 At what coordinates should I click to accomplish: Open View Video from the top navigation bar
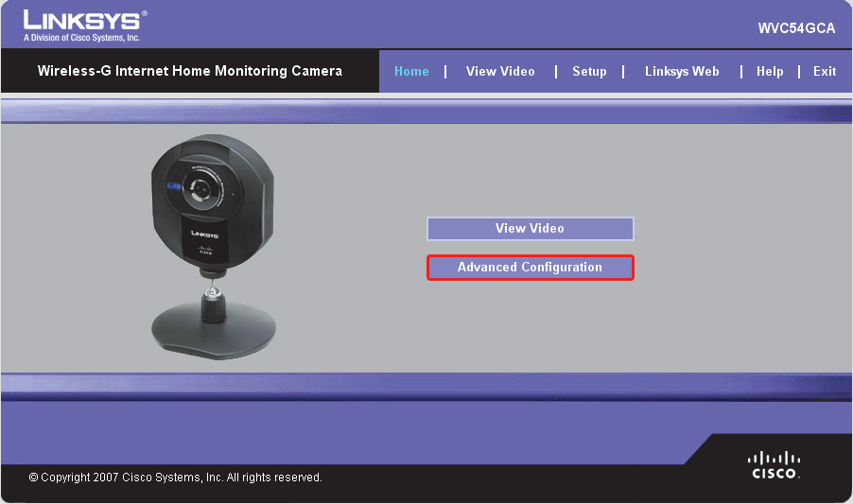(500, 71)
